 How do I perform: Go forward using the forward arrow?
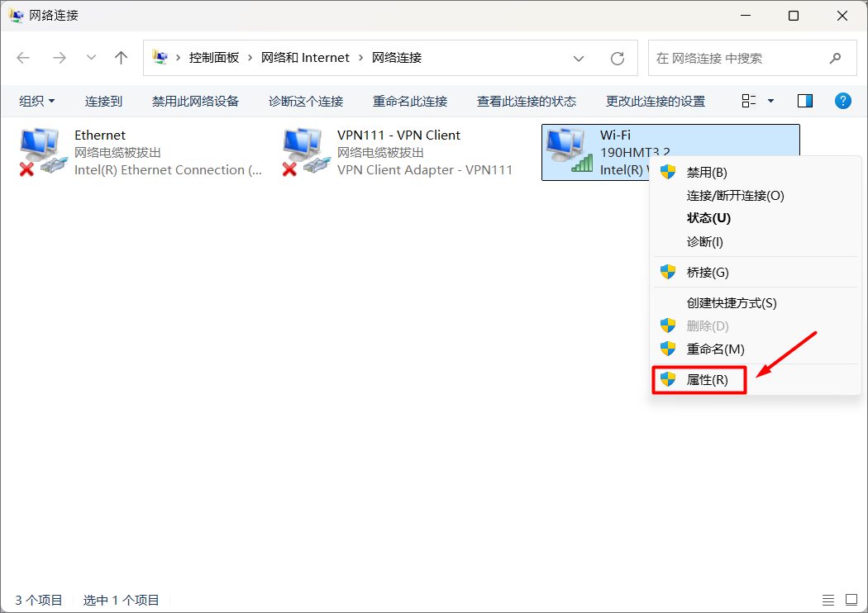(x=60, y=58)
